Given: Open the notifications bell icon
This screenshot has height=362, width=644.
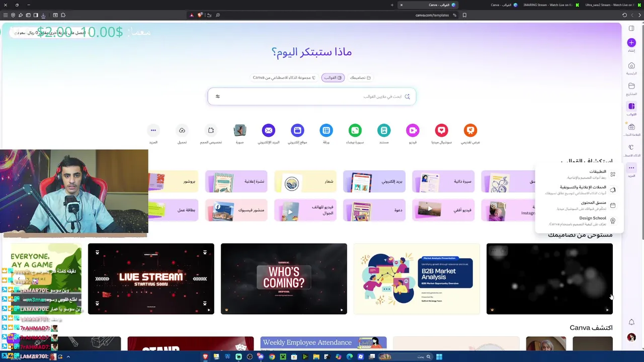Looking at the screenshot, I should tap(631, 322).
